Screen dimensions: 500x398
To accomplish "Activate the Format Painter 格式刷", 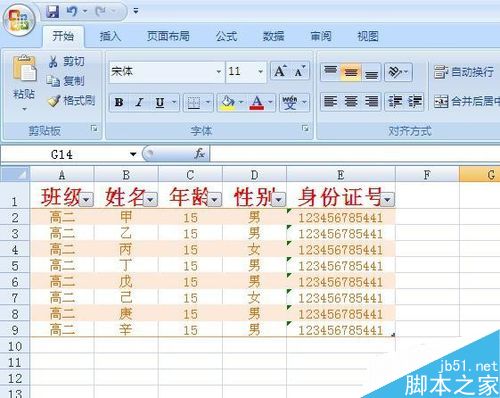I will coord(71,100).
